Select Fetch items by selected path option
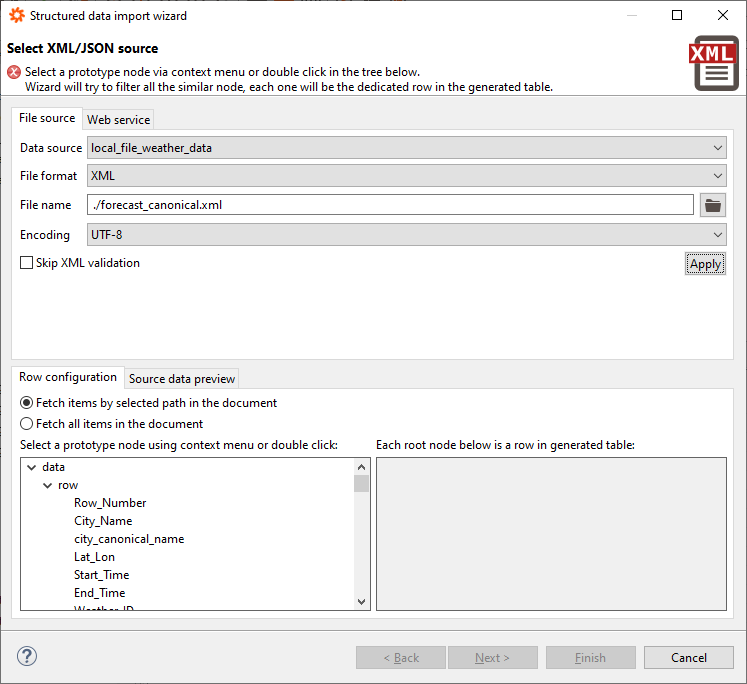The height and width of the screenshot is (684, 747). [x=27, y=403]
